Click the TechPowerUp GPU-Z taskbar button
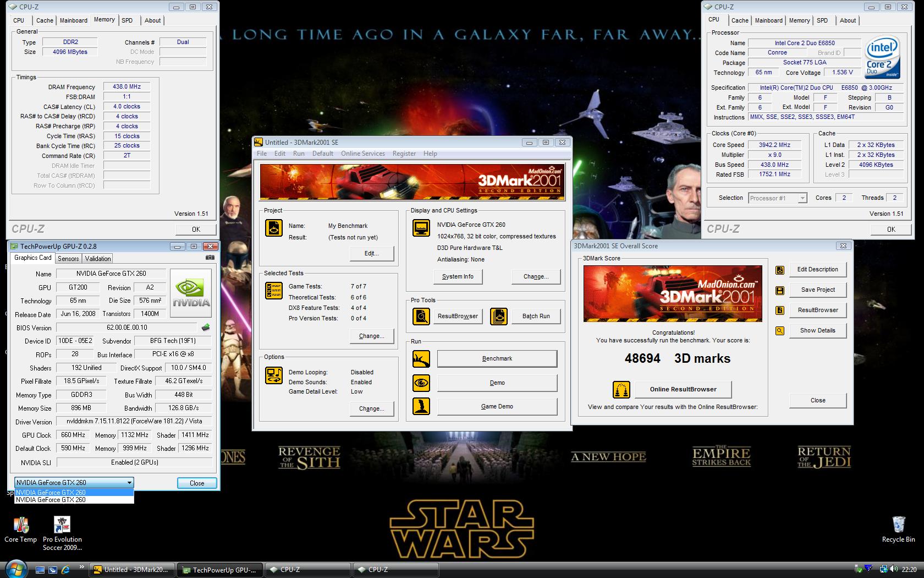 tap(219, 570)
